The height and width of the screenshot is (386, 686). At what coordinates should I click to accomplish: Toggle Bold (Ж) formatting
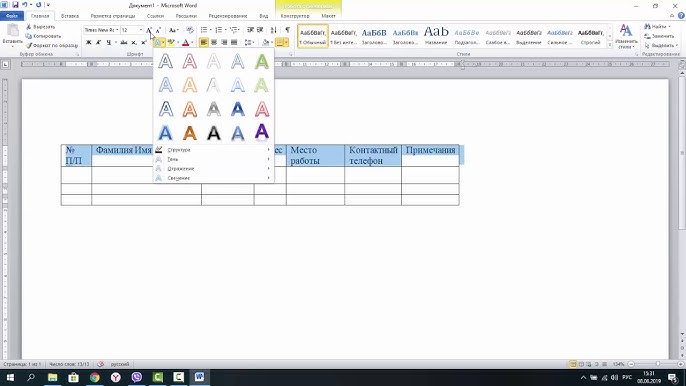(x=89, y=42)
